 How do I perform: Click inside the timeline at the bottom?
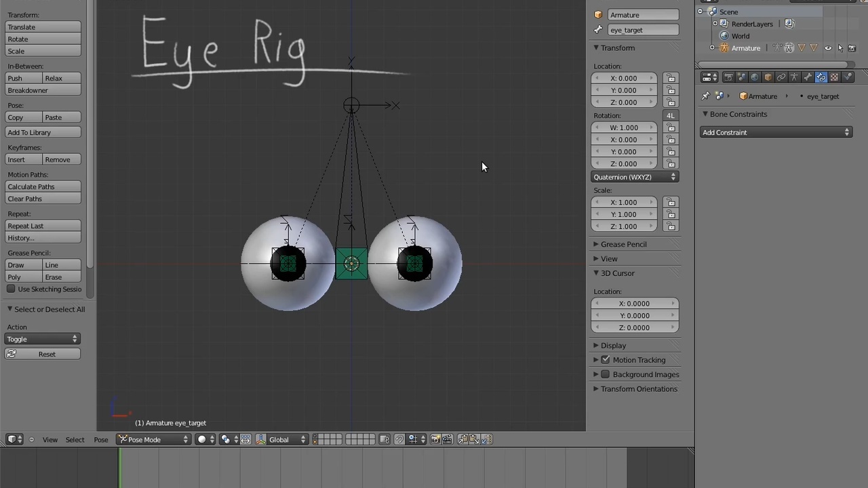point(339,468)
